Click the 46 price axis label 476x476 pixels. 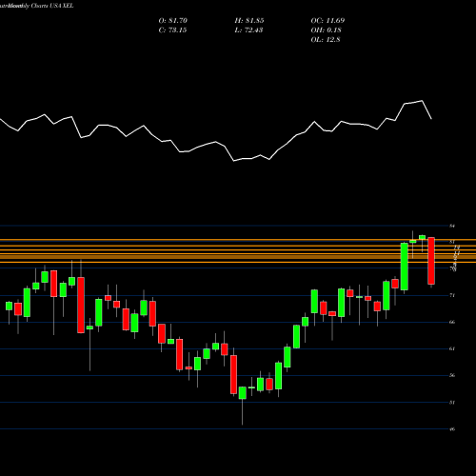452,429
